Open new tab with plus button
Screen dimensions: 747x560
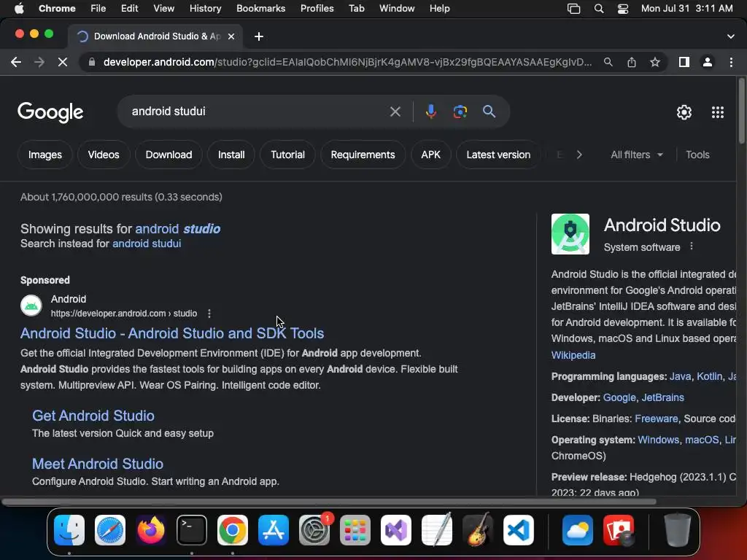[259, 36]
